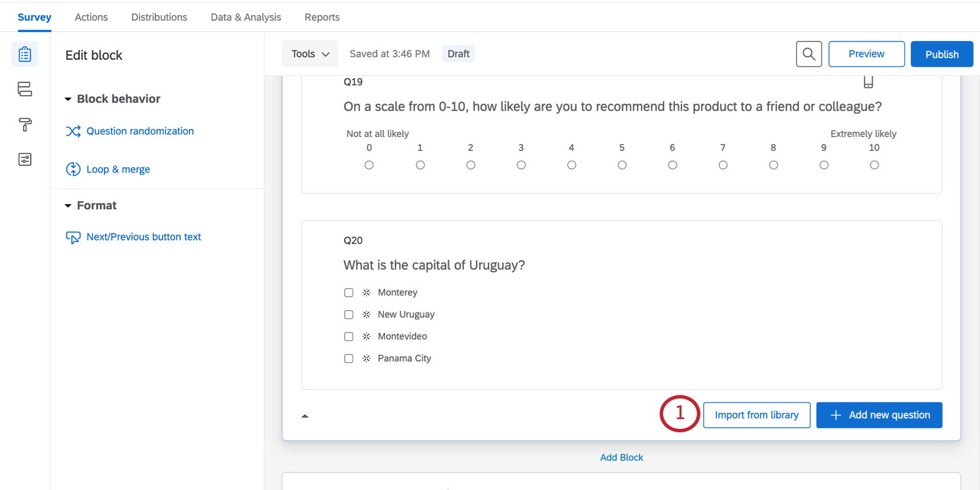
Task: Click the search magnifier icon
Action: coord(809,54)
